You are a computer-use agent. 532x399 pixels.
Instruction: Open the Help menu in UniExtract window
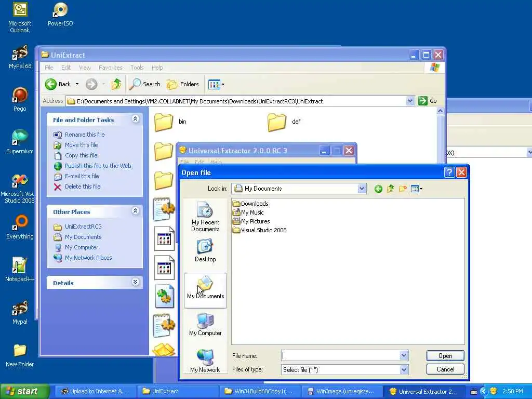[157, 68]
